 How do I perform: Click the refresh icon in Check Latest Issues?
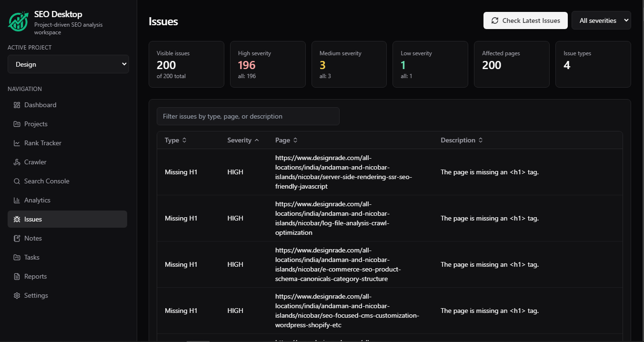point(495,20)
